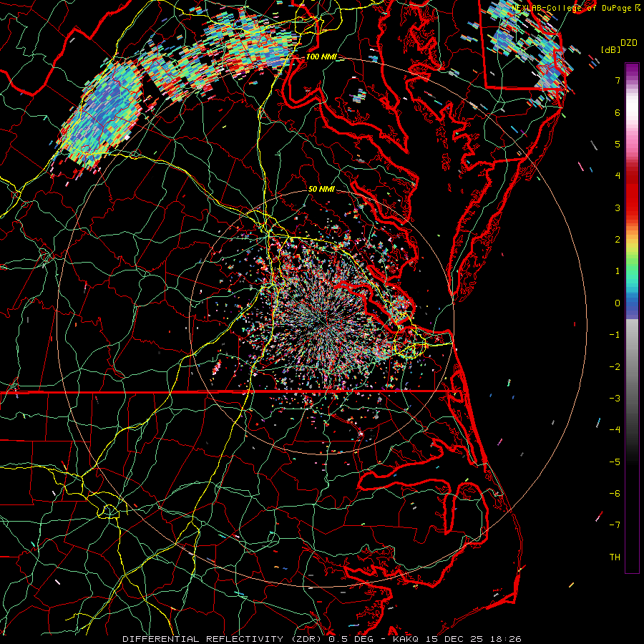The image size is (644, 644).
Task: Click the DZD legend title
Action: 628,43
